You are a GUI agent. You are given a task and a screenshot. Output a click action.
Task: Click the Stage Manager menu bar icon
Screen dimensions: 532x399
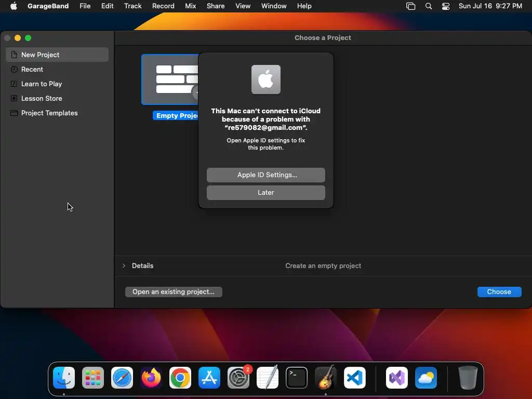click(410, 6)
